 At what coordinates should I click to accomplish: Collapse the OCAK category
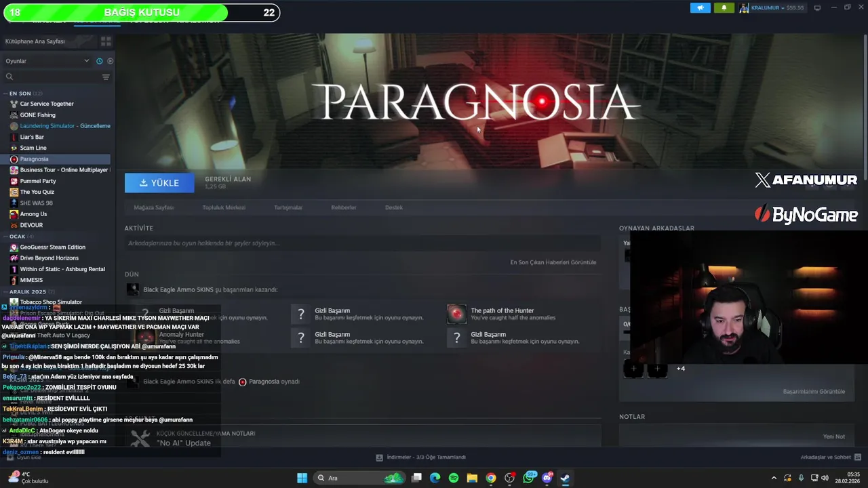(18, 237)
